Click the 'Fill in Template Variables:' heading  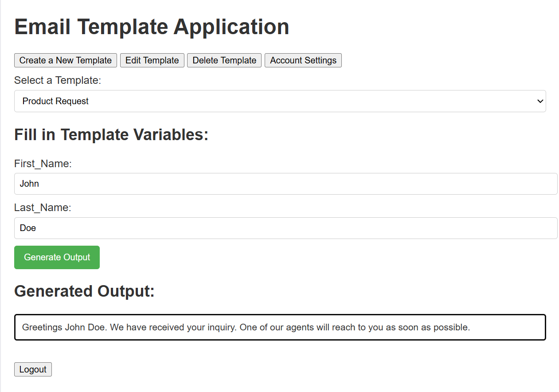[x=111, y=134]
